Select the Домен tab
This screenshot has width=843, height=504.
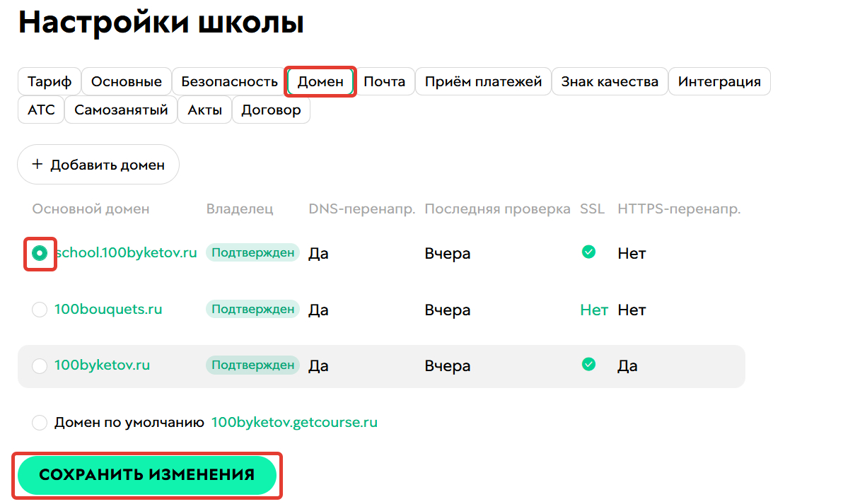coord(320,82)
